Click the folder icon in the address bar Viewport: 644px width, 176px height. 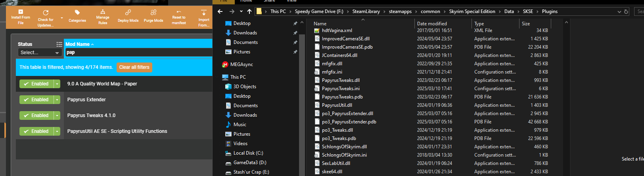259,11
